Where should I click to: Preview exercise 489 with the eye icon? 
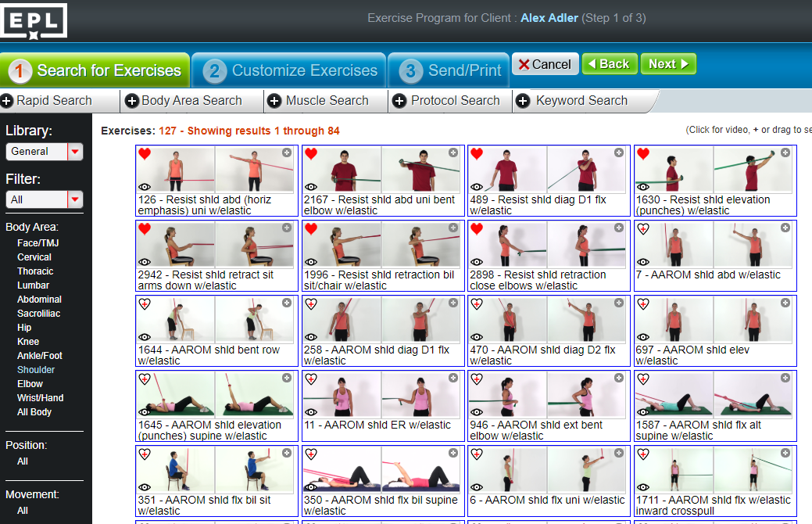pos(477,187)
